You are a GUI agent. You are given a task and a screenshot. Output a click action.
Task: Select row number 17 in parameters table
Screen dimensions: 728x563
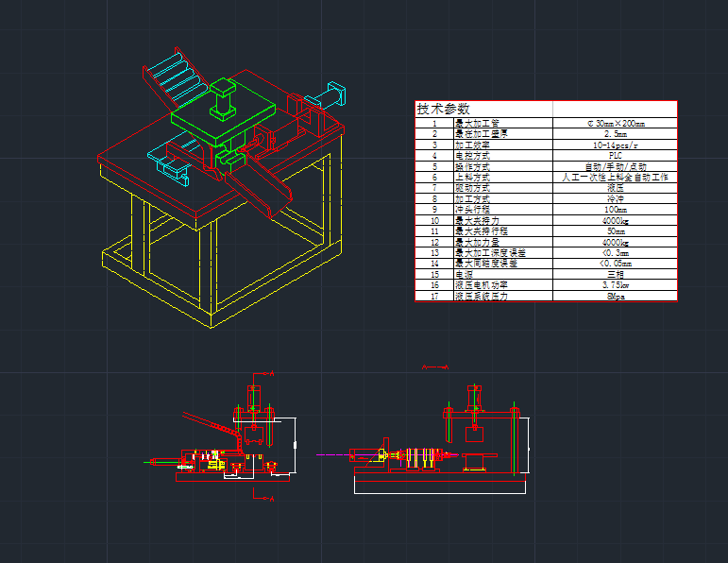(434, 296)
